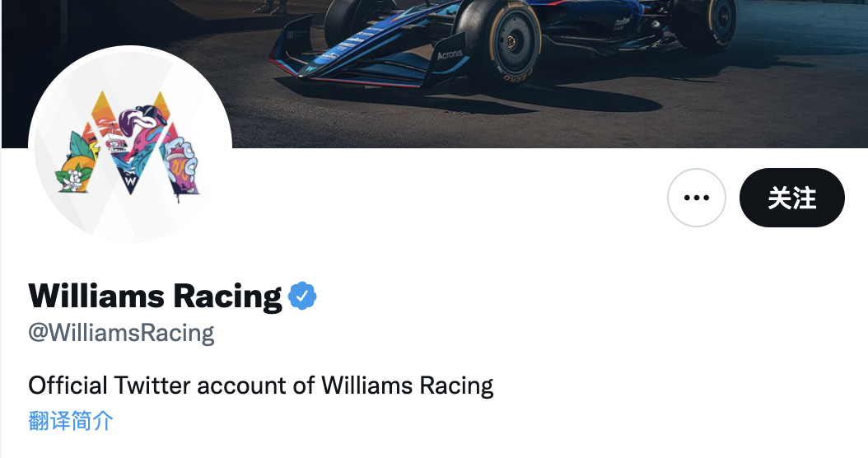Click the blue verified checkmark badge

click(302, 296)
